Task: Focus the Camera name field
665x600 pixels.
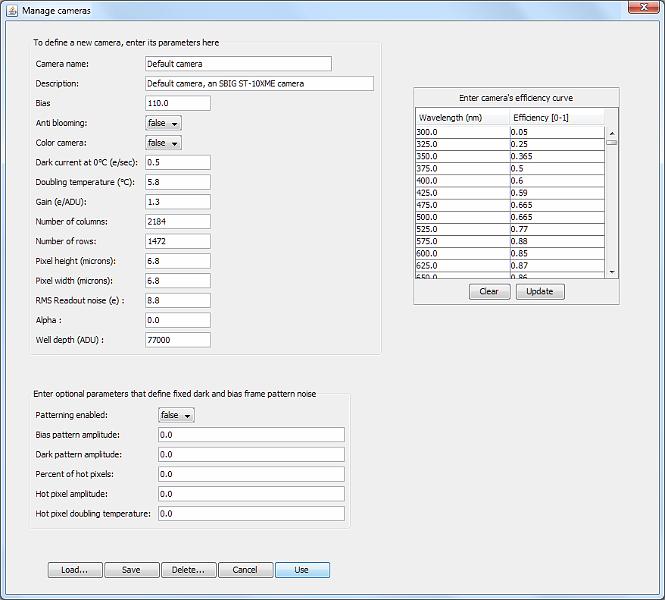Action: pyautogui.click(x=238, y=64)
